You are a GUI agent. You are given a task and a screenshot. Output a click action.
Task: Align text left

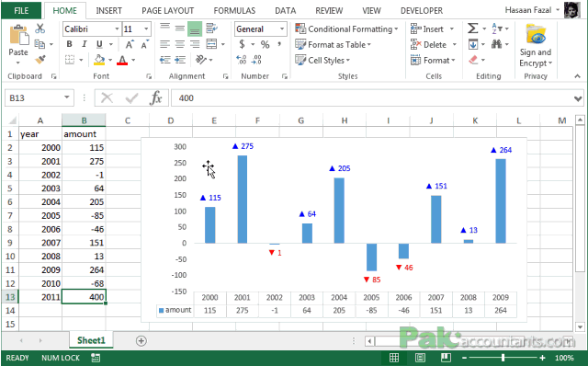click(164, 44)
